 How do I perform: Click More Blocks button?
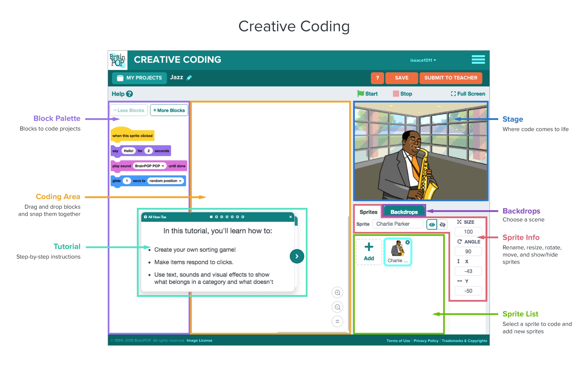169,110
